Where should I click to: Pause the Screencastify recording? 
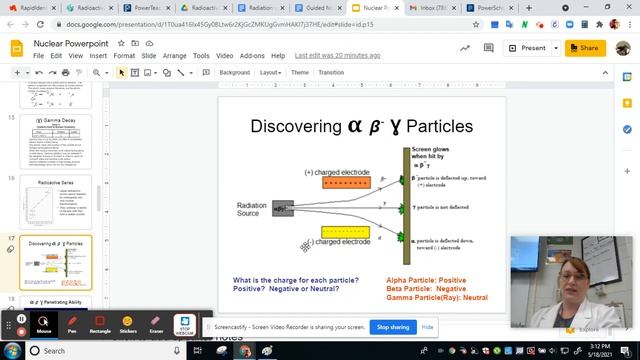(22, 319)
